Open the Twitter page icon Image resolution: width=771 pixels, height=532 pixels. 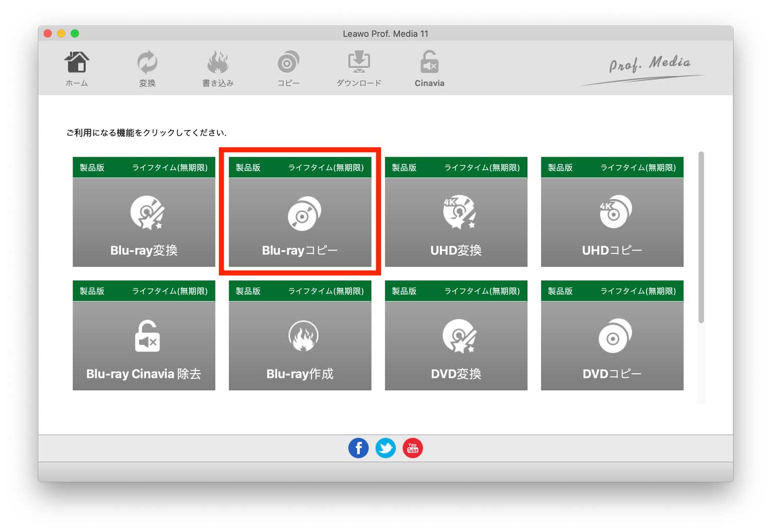[385, 448]
